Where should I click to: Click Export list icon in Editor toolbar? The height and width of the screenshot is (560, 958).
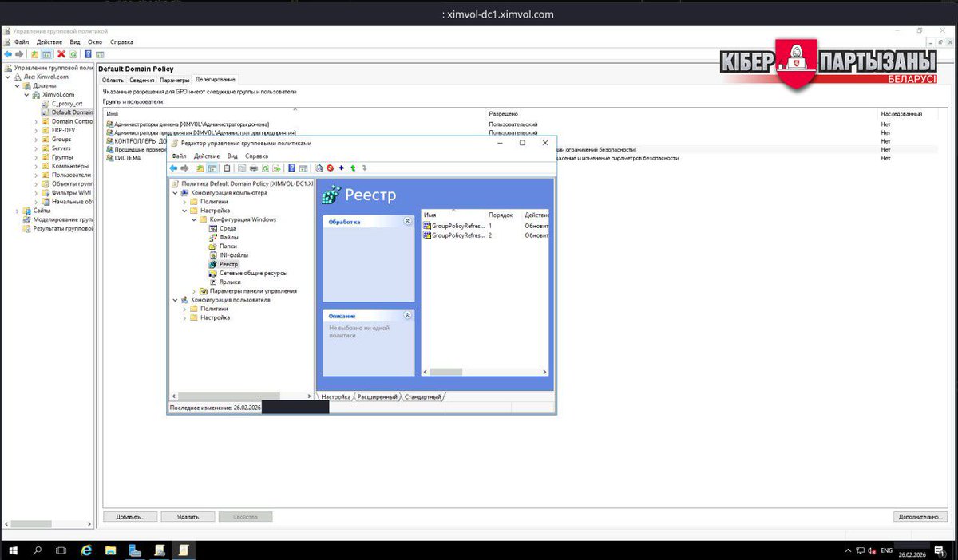coord(276,168)
